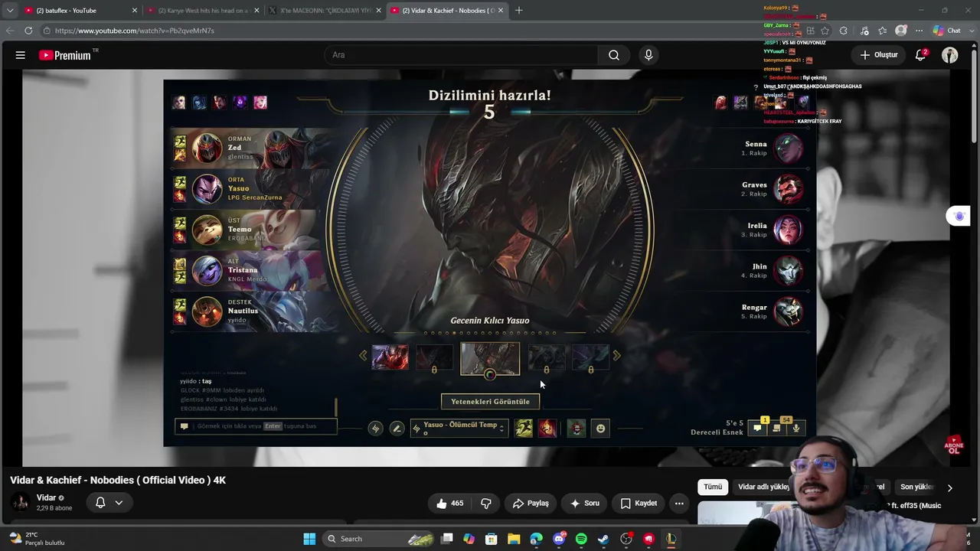
Task: Click the League chat input field
Action: click(256, 426)
